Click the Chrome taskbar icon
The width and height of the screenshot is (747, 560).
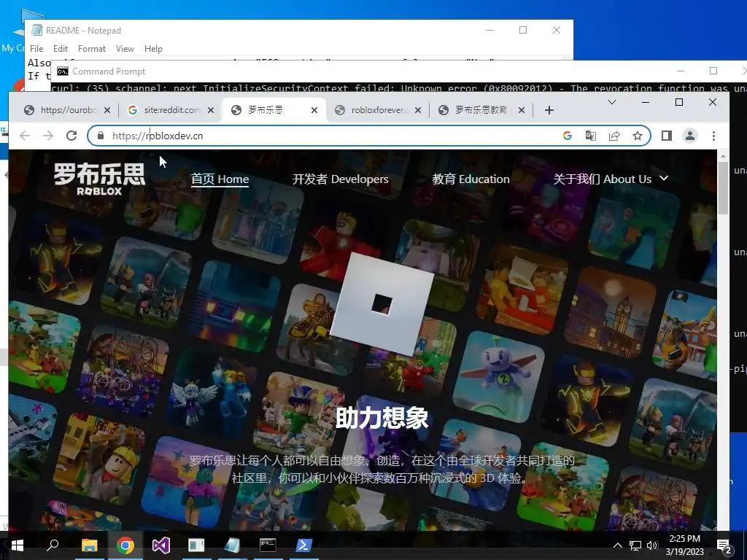pos(125,545)
